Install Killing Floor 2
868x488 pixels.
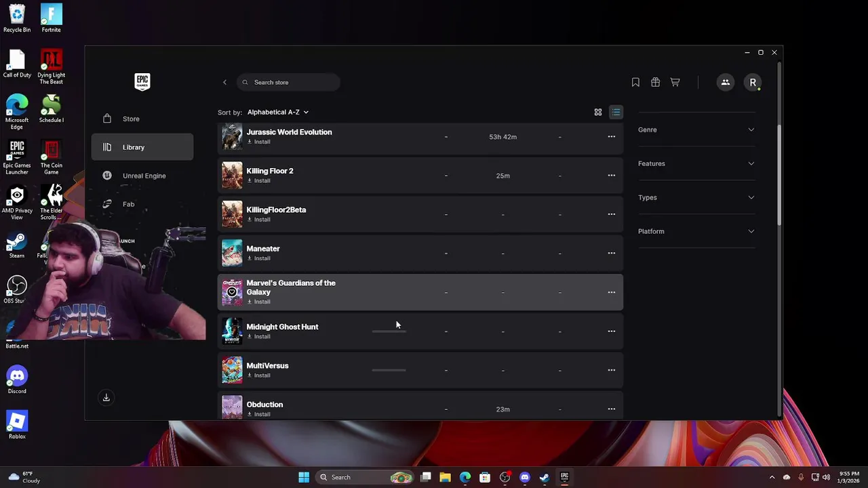[258, 180]
